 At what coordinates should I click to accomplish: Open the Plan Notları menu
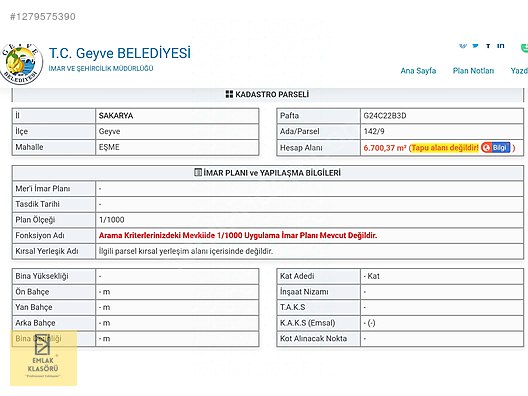point(473,71)
